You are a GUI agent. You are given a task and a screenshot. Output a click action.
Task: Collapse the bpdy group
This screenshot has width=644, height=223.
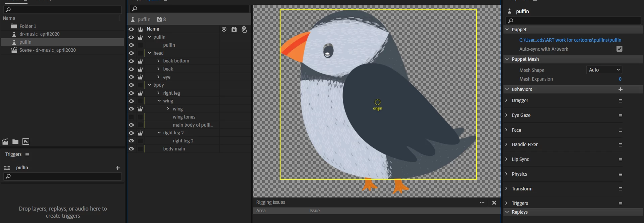(x=150, y=85)
